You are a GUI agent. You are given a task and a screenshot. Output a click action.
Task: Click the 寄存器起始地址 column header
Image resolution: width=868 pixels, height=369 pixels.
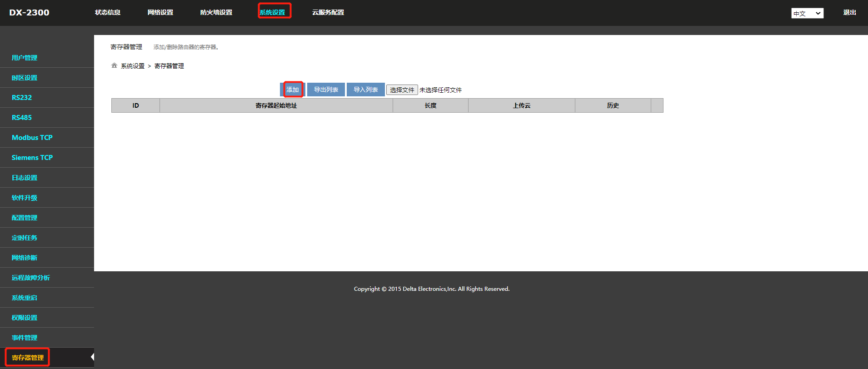tap(276, 105)
